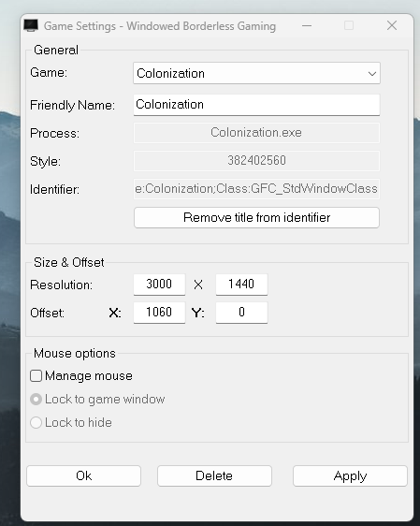This screenshot has height=526, width=420.
Task: Click the Mouse options group heading
Action: point(75,353)
